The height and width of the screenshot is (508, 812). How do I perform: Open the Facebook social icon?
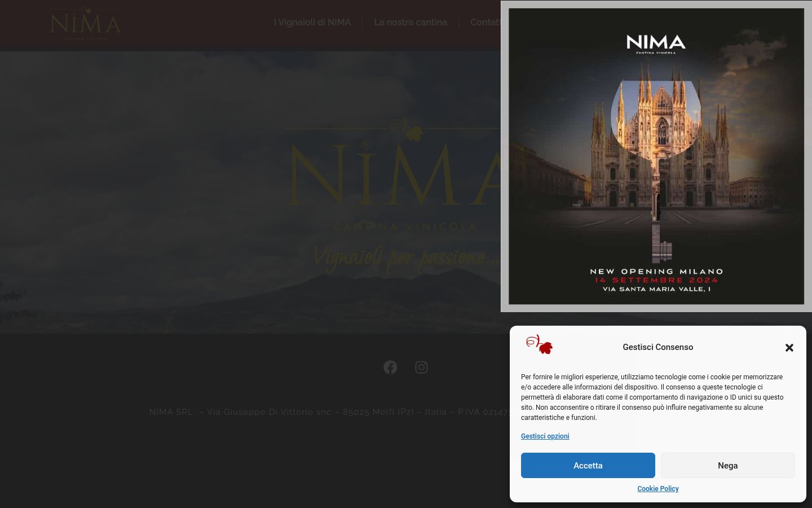point(390,367)
